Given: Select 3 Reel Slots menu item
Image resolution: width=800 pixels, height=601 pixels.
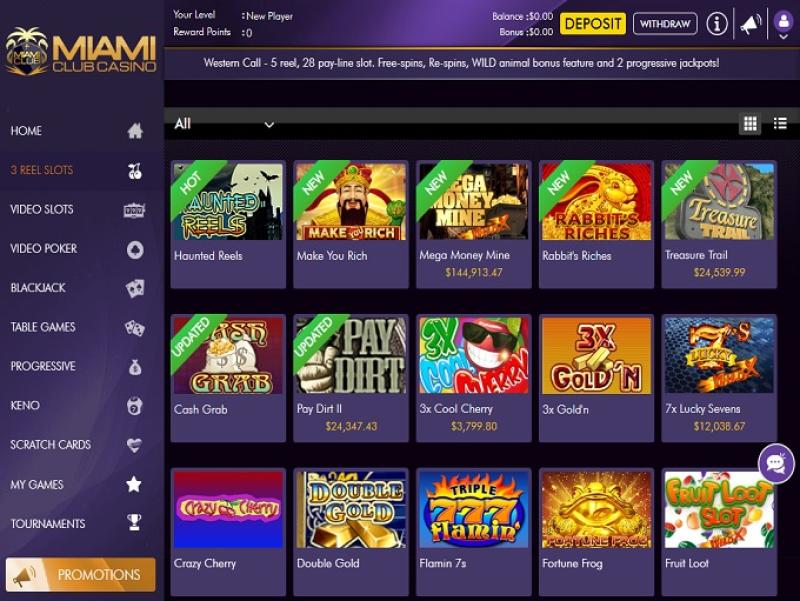Looking at the screenshot, I should 42,170.
